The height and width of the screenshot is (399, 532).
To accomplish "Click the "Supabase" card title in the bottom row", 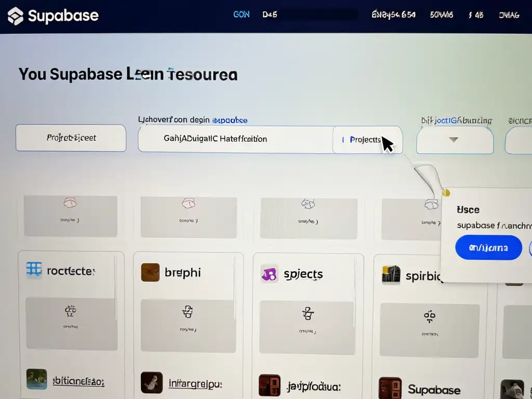I will (434, 390).
